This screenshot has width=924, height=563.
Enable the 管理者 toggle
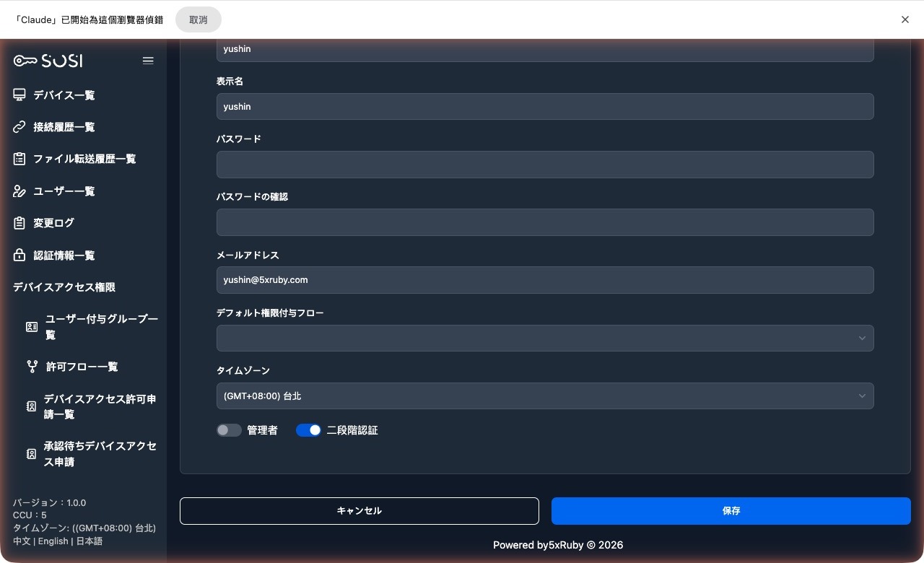click(229, 429)
